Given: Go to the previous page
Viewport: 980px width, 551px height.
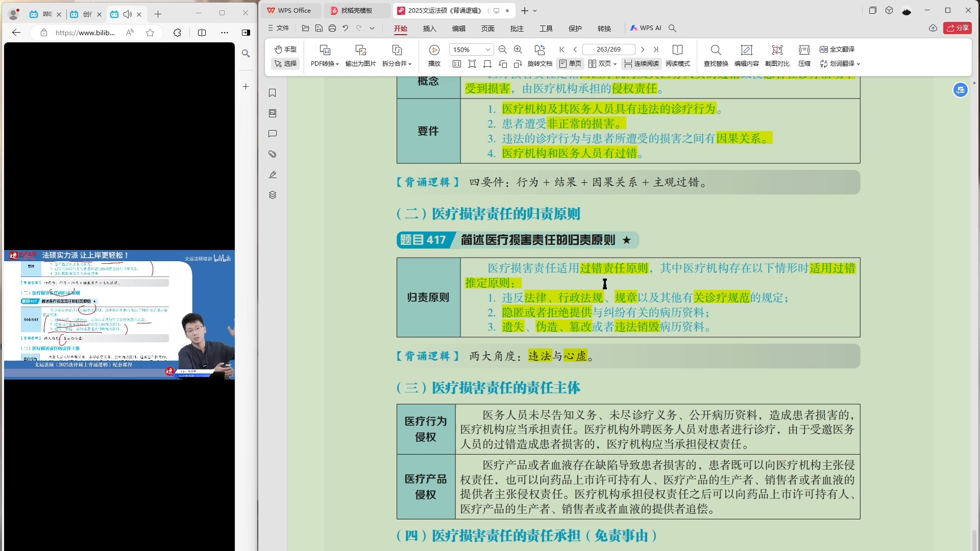Looking at the screenshot, I should pos(575,49).
